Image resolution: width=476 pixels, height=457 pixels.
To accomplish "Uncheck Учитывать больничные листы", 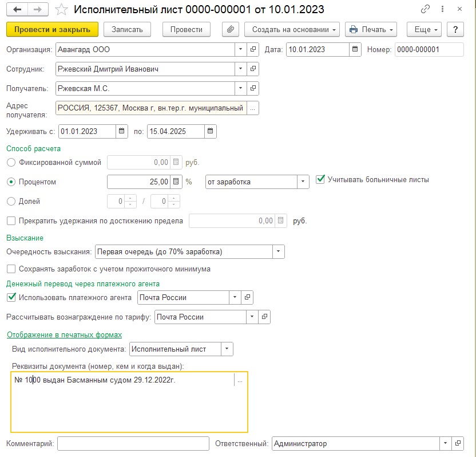I will coord(320,179).
